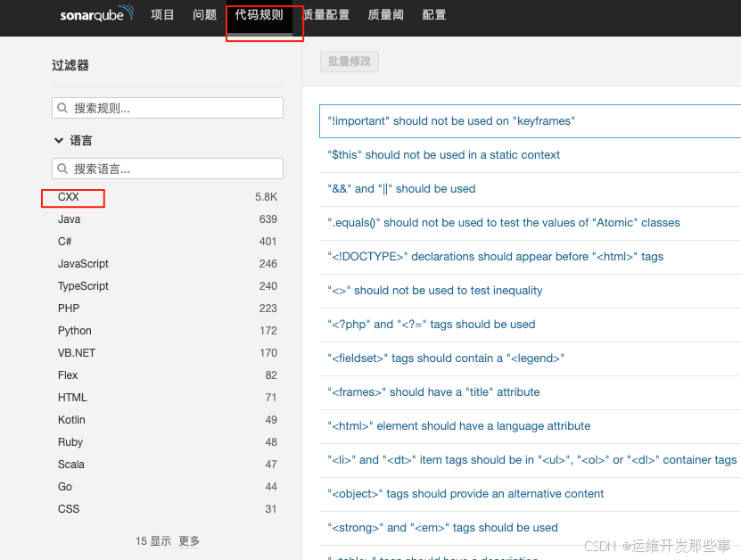Filter rules by Ruby language
741x560 pixels.
[x=70, y=442]
